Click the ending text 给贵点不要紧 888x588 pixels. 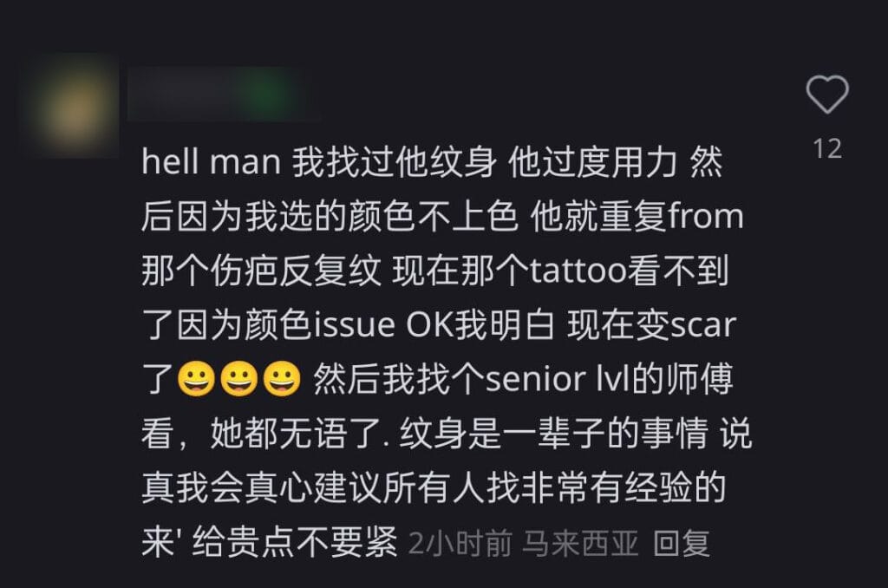tap(295, 543)
